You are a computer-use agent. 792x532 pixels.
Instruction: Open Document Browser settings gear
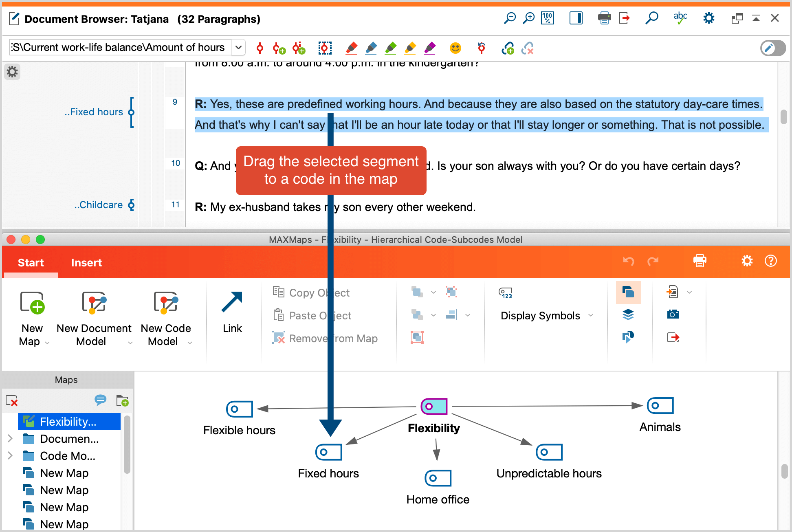click(x=709, y=18)
